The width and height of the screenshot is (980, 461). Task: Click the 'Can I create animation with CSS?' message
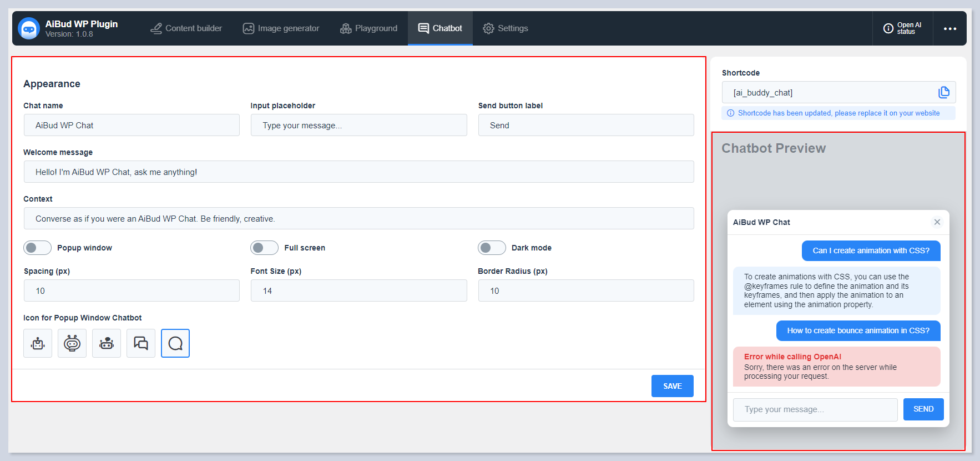click(x=871, y=250)
